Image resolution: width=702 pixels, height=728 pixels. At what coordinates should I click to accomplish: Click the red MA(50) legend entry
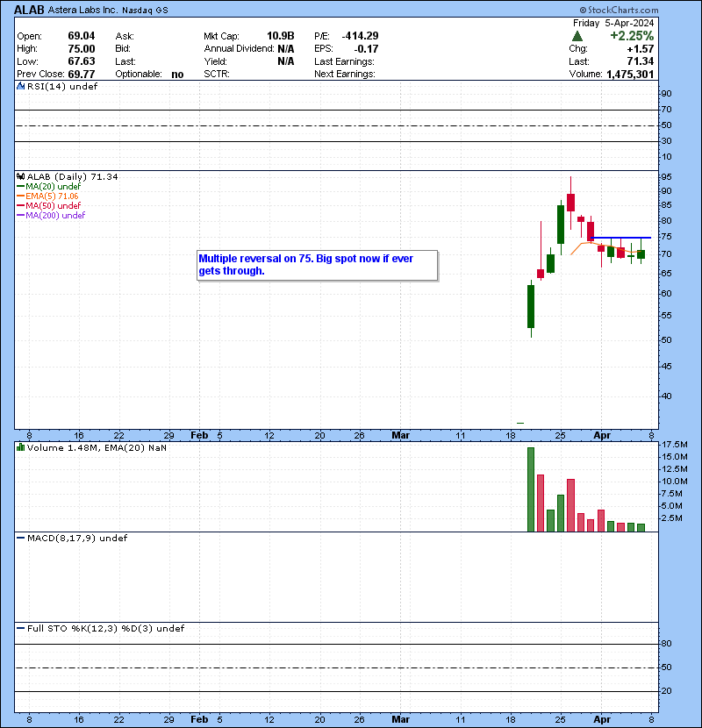pos(49,205)
